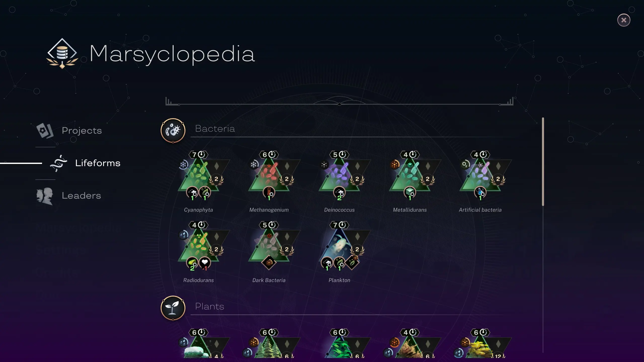Click the Plants category sprout icon
Screen dimensions: 644x362
point(173,308)
